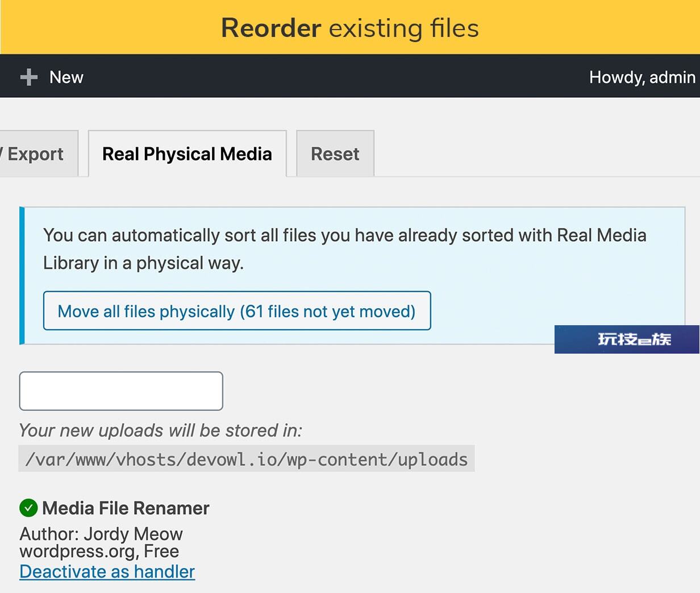Focus the empty upload path input field
The height and width of the screenshot is (593, 700).
pyautogui.click(x=121, y=391)
